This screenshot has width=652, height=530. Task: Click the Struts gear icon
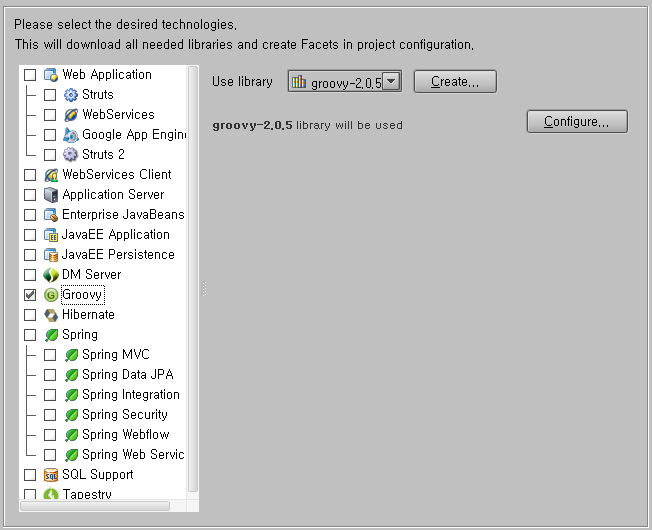[71, 95]
